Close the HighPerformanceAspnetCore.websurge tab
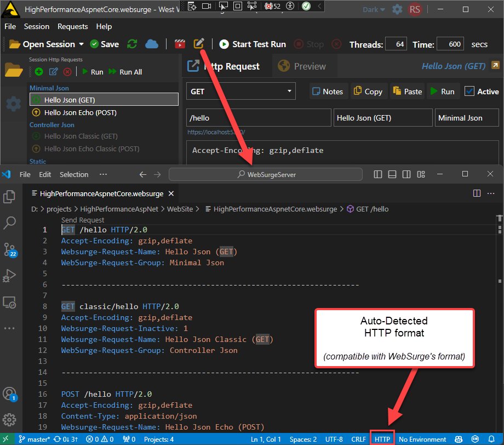504x445 pixels. [171, 193]
